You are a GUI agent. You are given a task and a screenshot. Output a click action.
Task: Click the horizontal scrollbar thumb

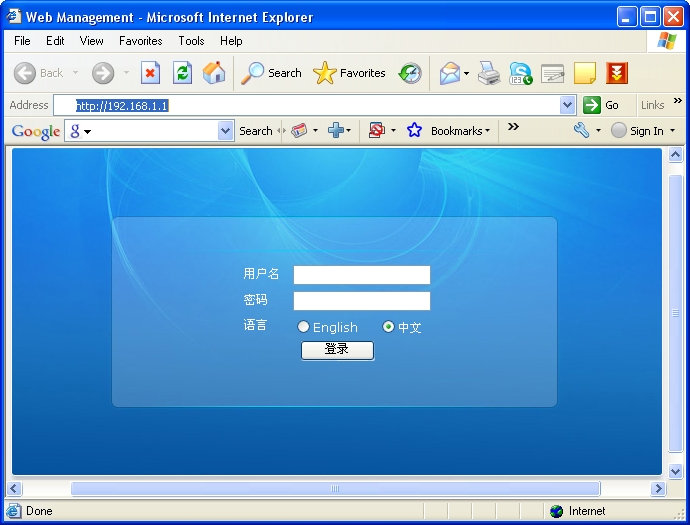(x=335, y=488)
